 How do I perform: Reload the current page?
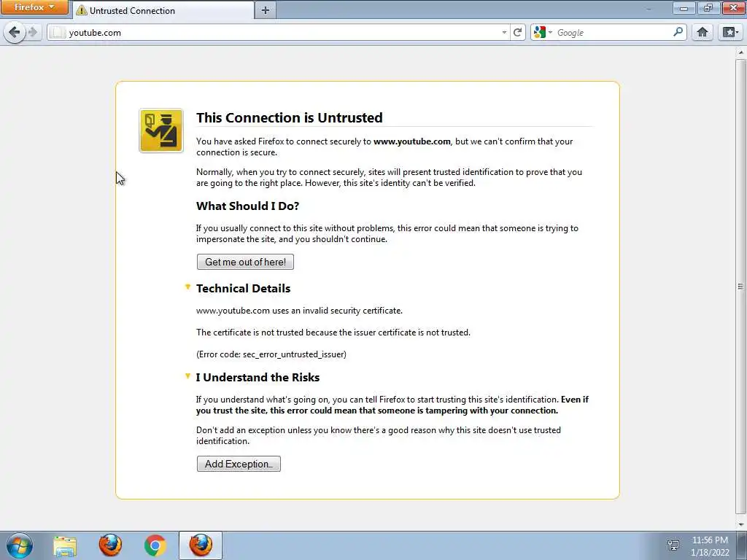click(517, 32)
